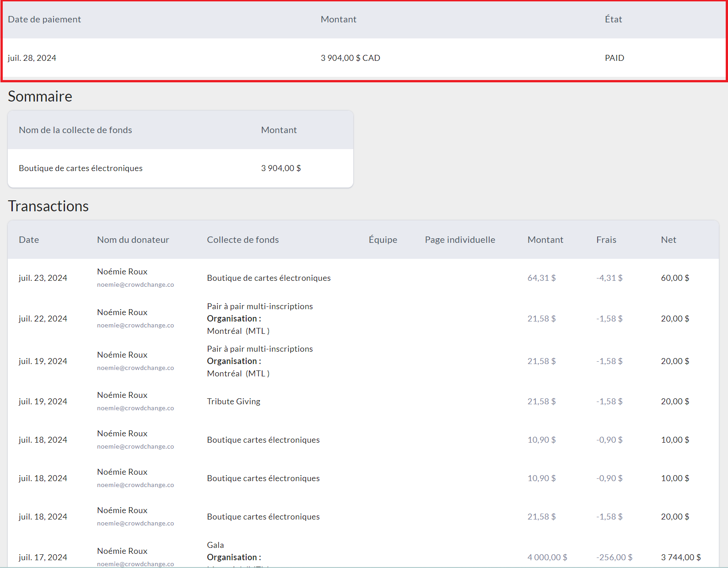Image resolution: width=728 pixels, height=568 pixels.
Task: Click the -256,00 $ fee value
Action: click(614, 557)
